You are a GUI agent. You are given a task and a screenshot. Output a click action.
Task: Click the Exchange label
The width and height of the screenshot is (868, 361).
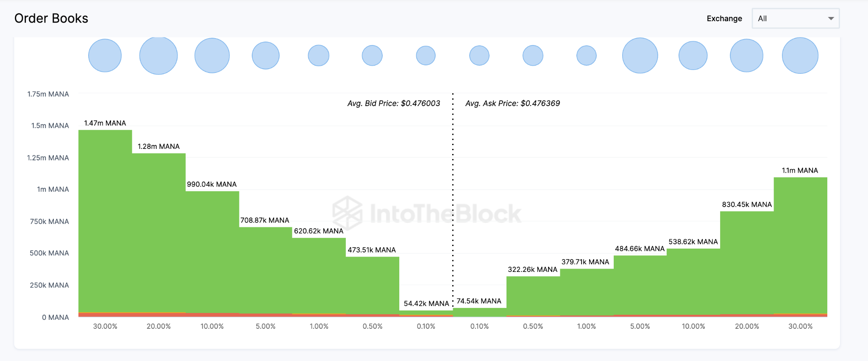tap(724, 18)
